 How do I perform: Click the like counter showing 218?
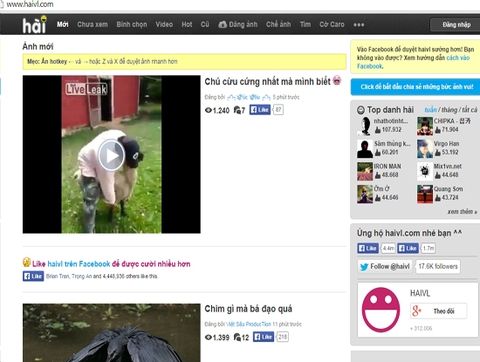pyautogui.click(x=283, y=337)
